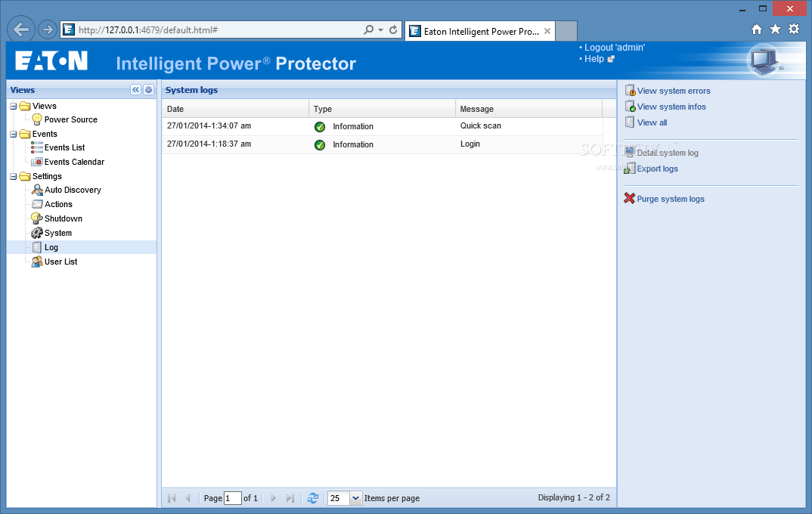The height and width of the screenshot is (514, 812).
Task: Open the Help link
Action: (594, 59)
